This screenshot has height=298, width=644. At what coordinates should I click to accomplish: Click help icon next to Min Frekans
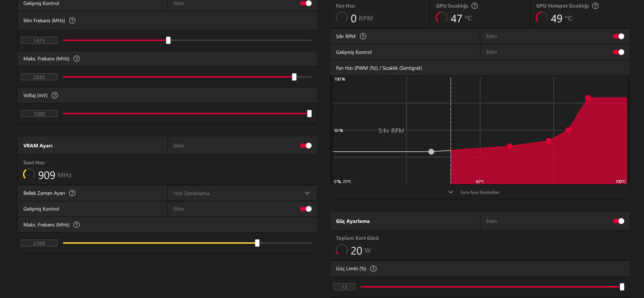(x=72, y=20)
